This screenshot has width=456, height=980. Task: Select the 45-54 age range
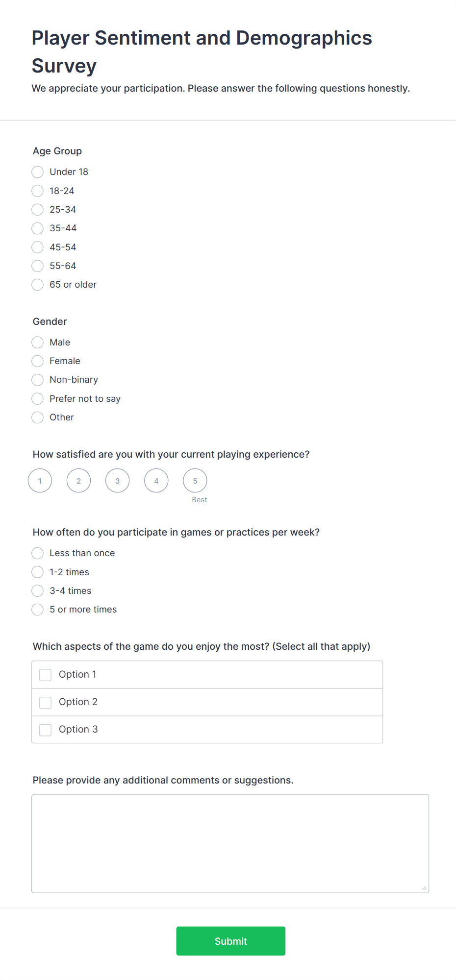(38, 247)
